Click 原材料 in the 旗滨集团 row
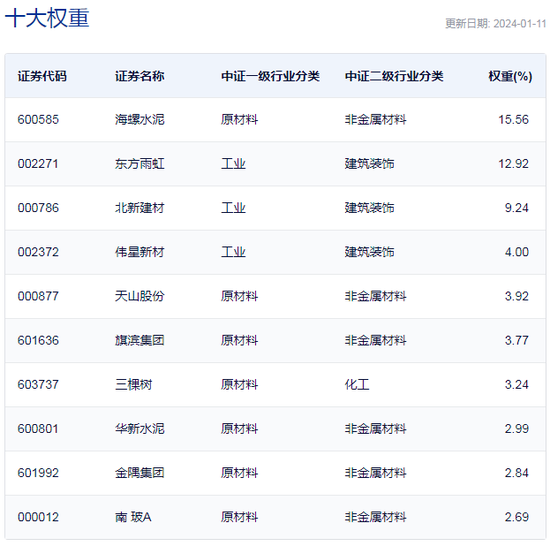550x546 pixels. [x=239, y=341]
